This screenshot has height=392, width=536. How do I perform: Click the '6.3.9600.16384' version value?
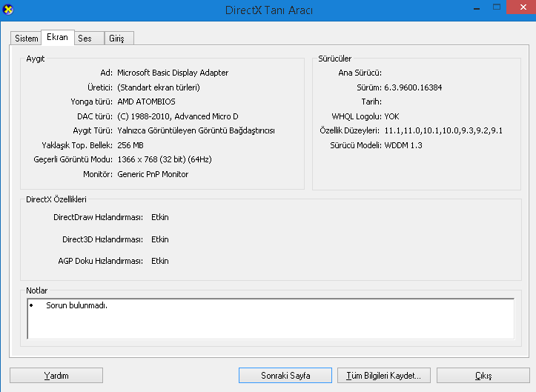pyautogui.click(x=413, y=87)
